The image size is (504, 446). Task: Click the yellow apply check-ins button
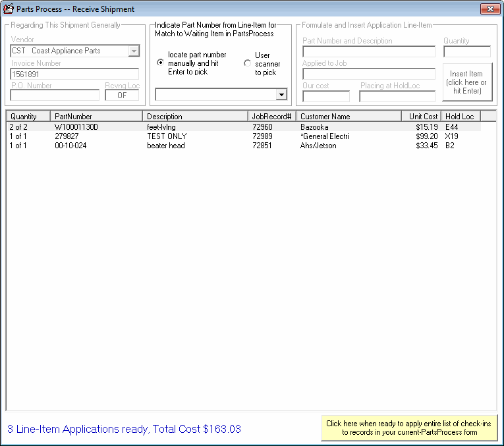coord(408,428)
